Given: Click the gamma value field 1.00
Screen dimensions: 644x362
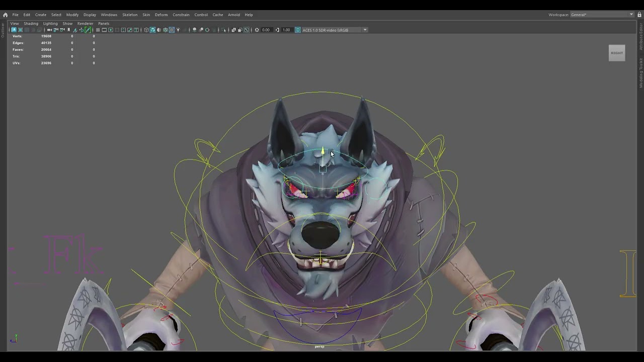Looking at the screenshot, I should 286,30.
